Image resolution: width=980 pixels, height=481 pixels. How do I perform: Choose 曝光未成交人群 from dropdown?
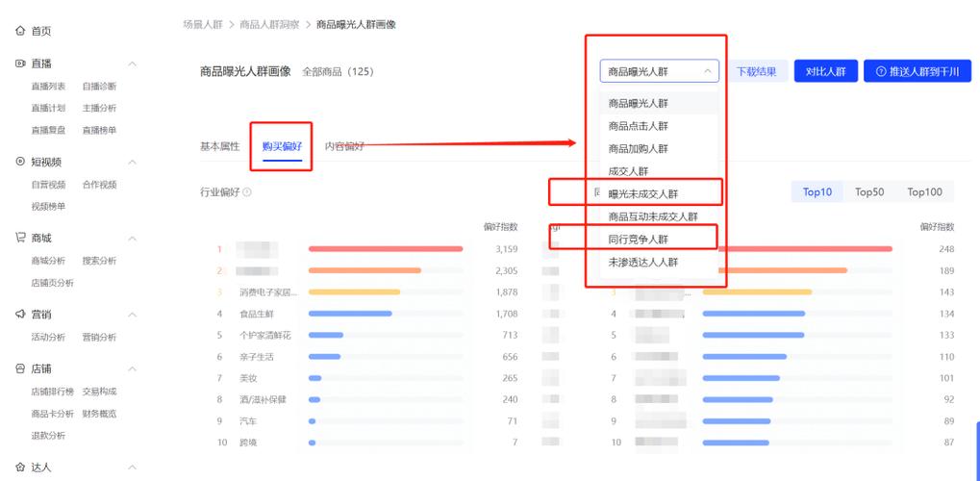click(x=660, y=194)
